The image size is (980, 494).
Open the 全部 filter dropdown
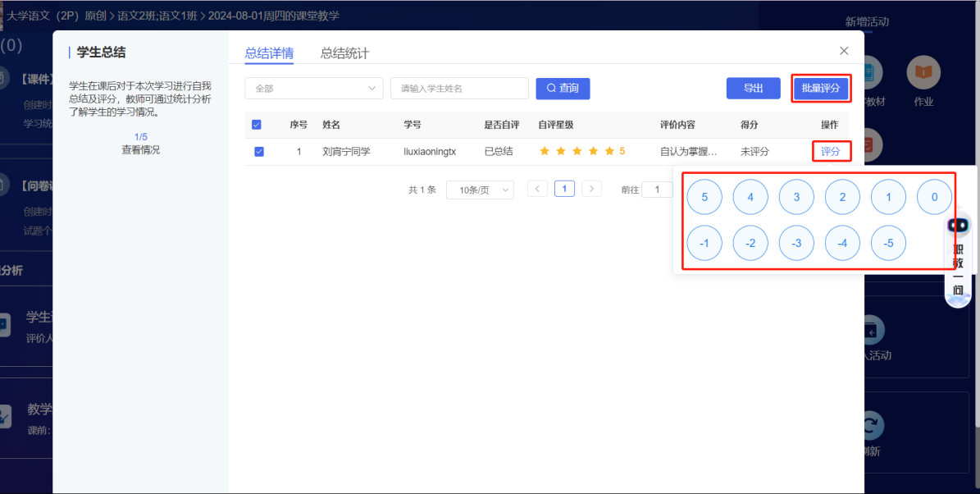(x=314, y=88)
